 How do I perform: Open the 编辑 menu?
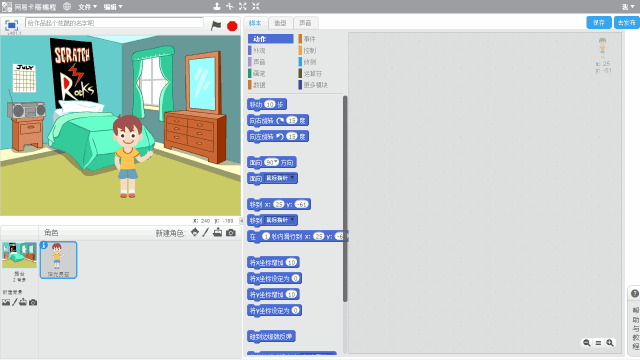(113, 7)
